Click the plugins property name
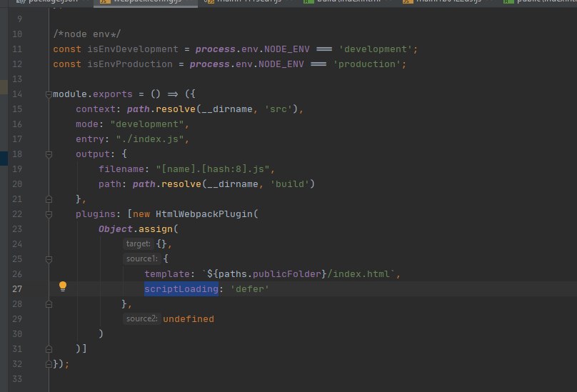 click(96, 214)
